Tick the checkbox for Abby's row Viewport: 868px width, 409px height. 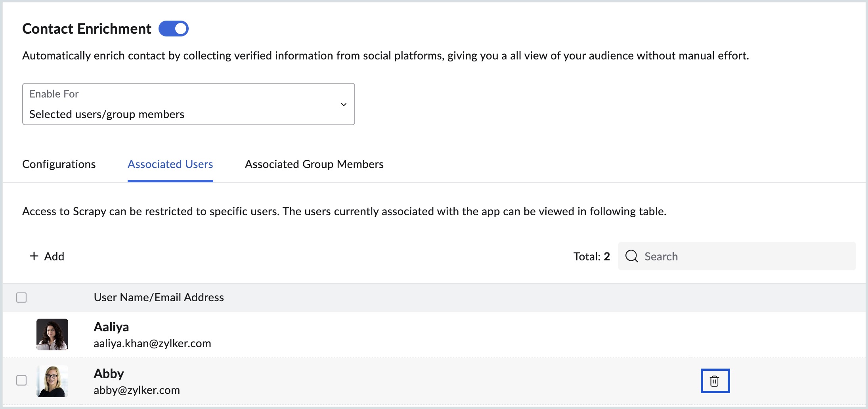21,380
